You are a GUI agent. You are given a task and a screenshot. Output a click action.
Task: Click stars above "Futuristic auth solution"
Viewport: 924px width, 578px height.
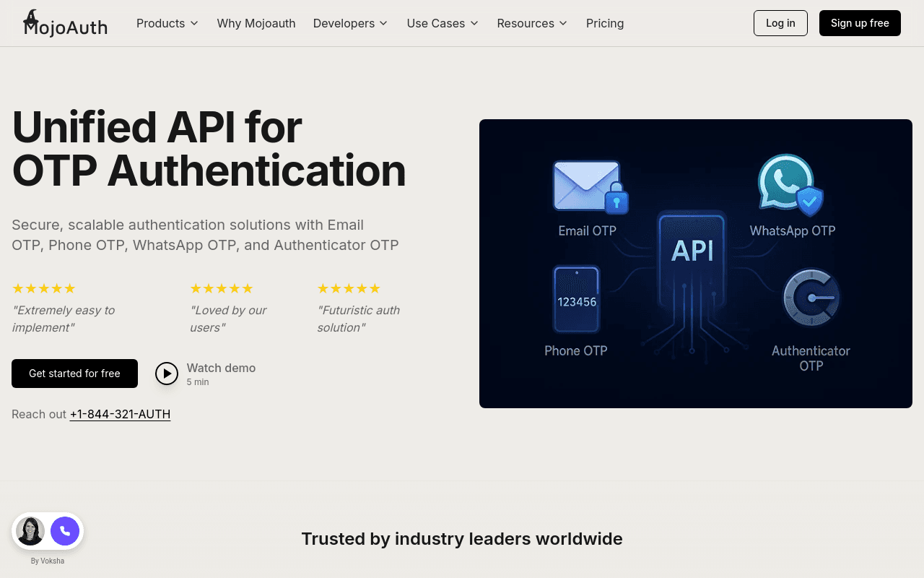pos(349,289)
